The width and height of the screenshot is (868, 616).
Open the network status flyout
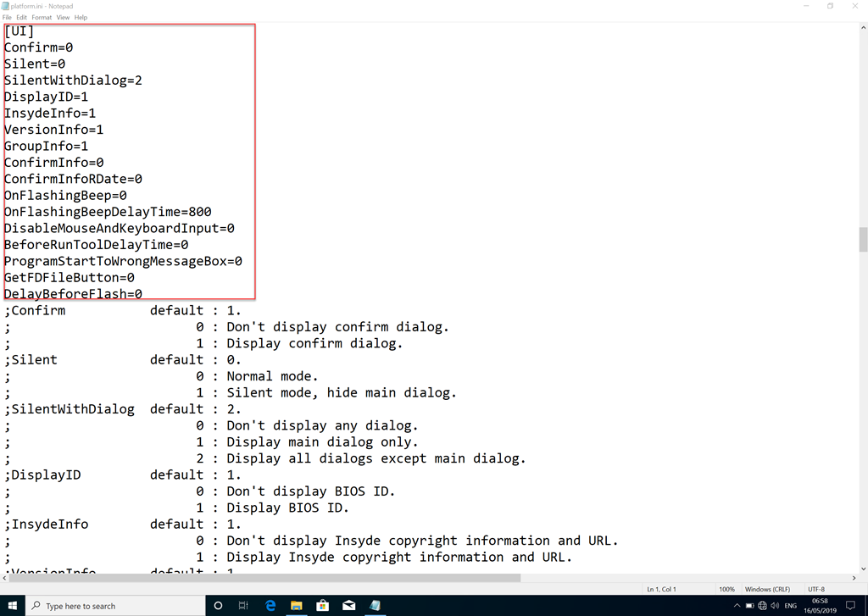[763, 606]
